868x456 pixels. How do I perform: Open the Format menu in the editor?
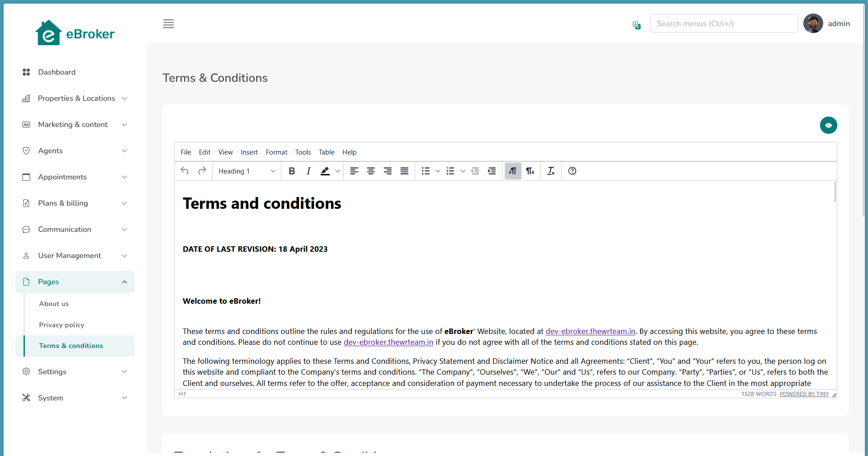[276, 152]
